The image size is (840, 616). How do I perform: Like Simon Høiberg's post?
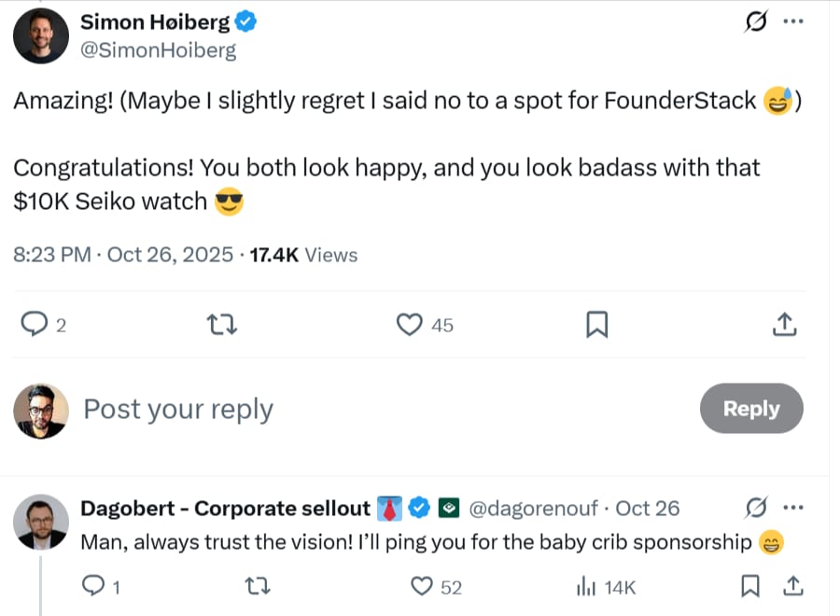coord(409,324)
